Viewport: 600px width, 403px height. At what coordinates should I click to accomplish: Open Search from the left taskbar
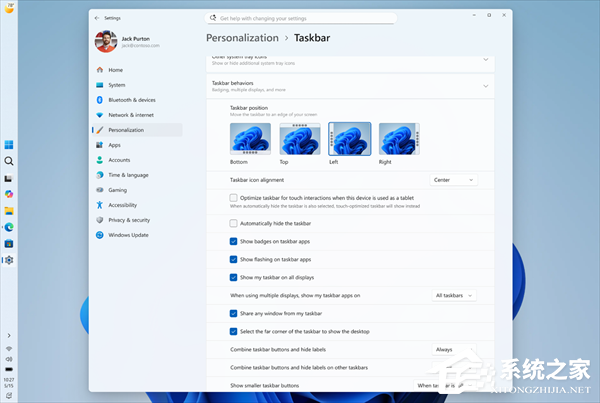coord(9,161)
